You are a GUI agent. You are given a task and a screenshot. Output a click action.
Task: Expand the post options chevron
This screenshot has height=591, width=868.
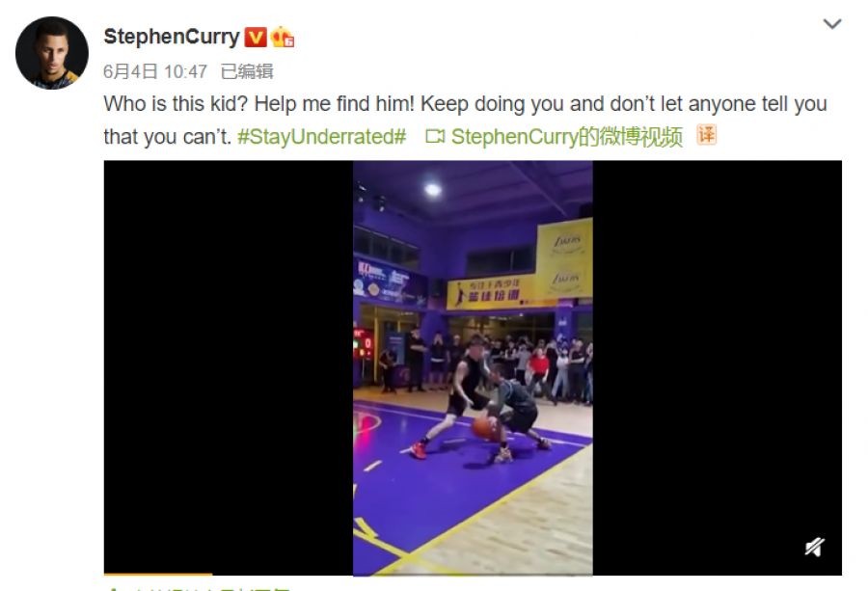coord(832,24)
